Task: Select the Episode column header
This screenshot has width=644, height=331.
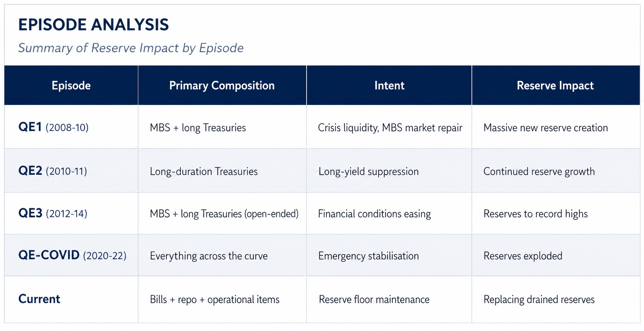Action: pos(71,85)
